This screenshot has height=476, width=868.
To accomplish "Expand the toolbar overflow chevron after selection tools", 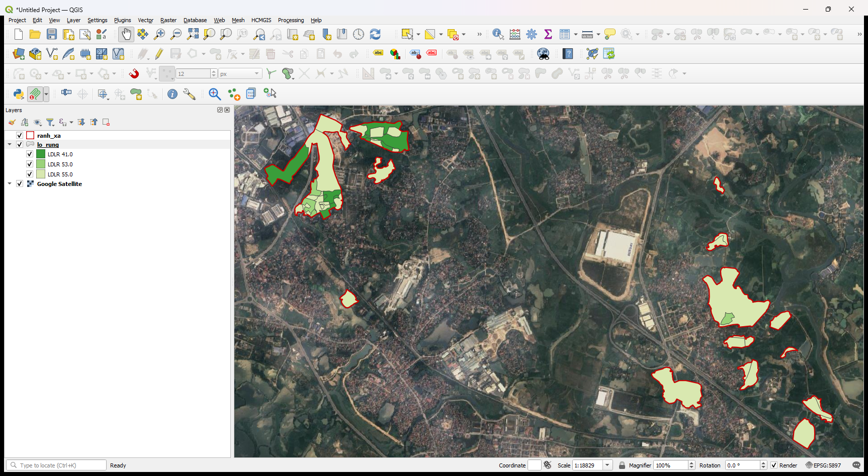I will [479, 34].
